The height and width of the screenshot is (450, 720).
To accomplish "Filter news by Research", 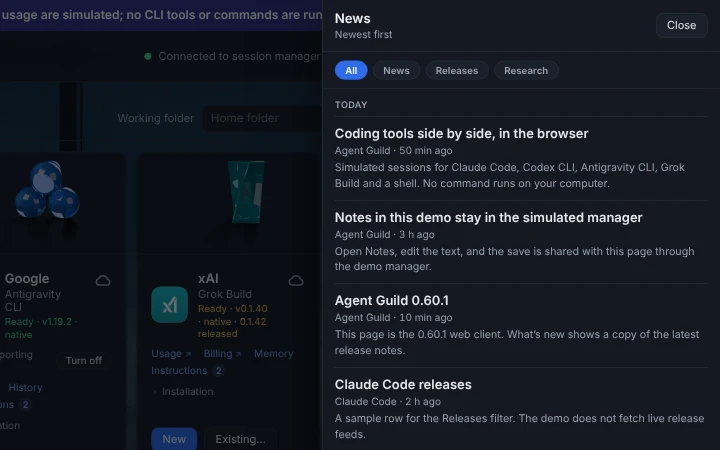I will 526,70.
